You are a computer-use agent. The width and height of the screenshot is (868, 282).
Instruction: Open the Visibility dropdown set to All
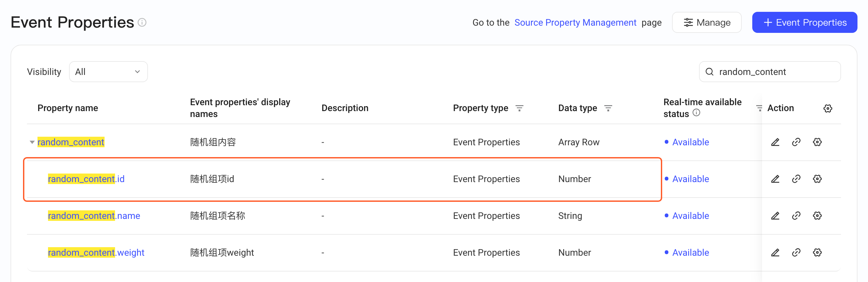point(108,72)
